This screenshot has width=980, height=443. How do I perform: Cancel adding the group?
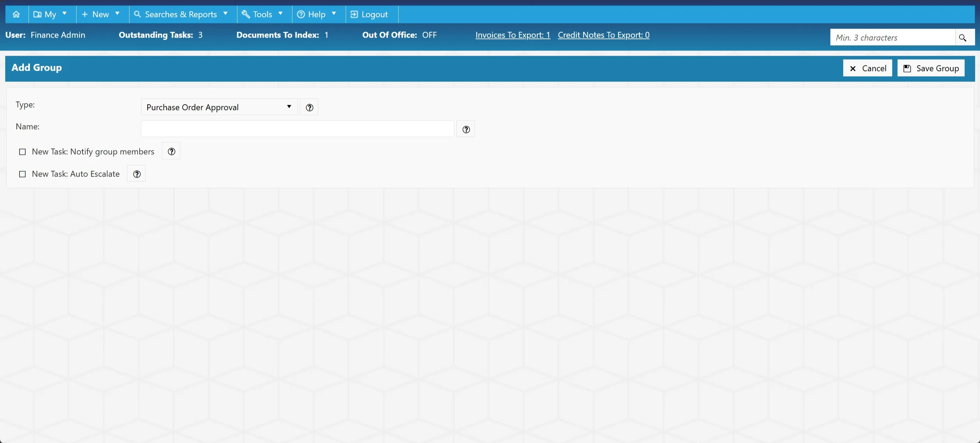[x=868, y=68]
